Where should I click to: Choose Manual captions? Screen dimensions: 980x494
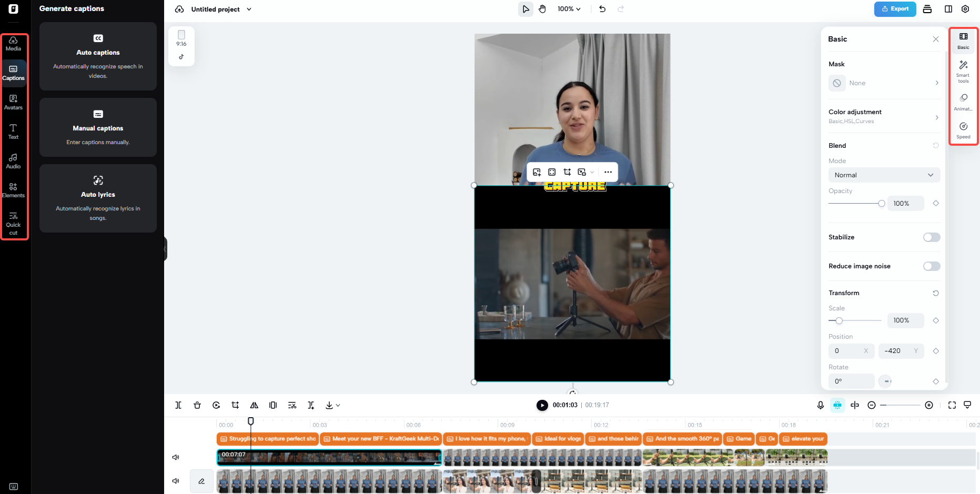point(98,127)
